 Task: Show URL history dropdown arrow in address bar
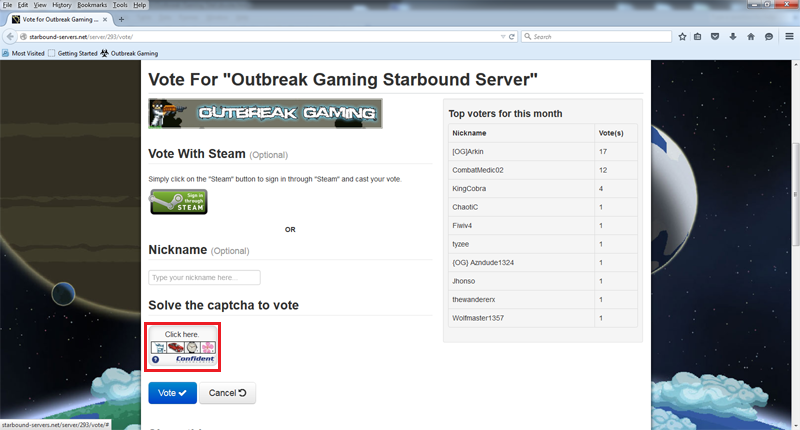(x=503, y=37)
